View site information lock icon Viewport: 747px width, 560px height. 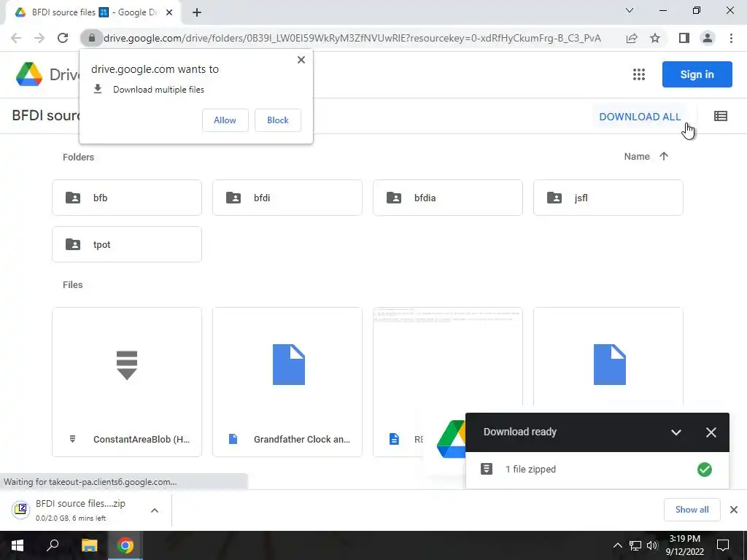pyautogui.click(x=92, y=38)
